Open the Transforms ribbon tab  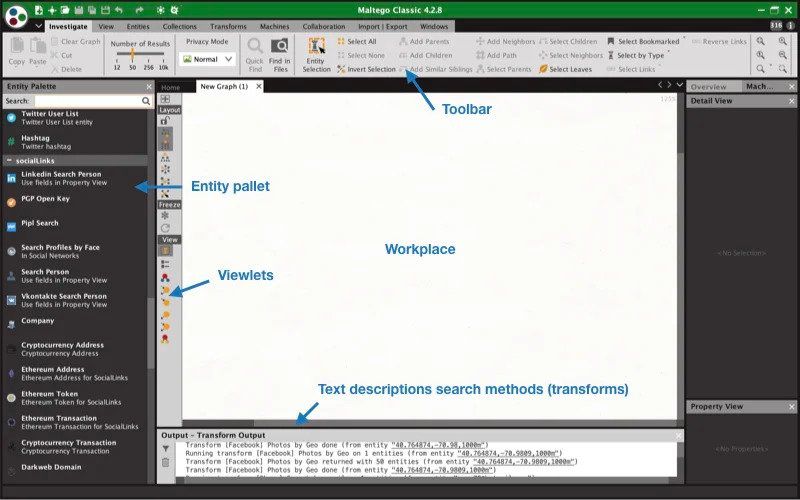click(228, 27)
